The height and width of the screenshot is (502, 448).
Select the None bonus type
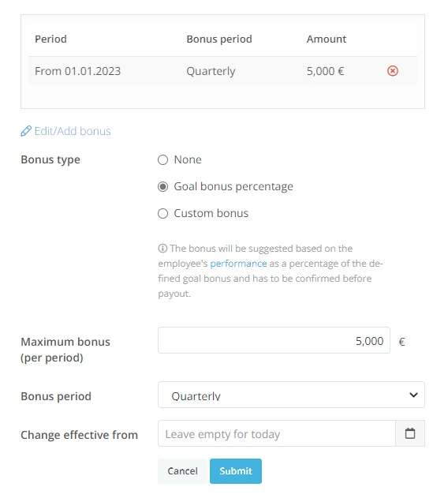coord(163,159)
